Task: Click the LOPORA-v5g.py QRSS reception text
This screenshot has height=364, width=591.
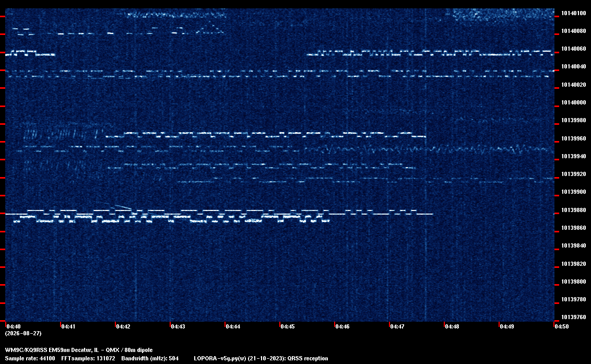Action: coord(261,358)
